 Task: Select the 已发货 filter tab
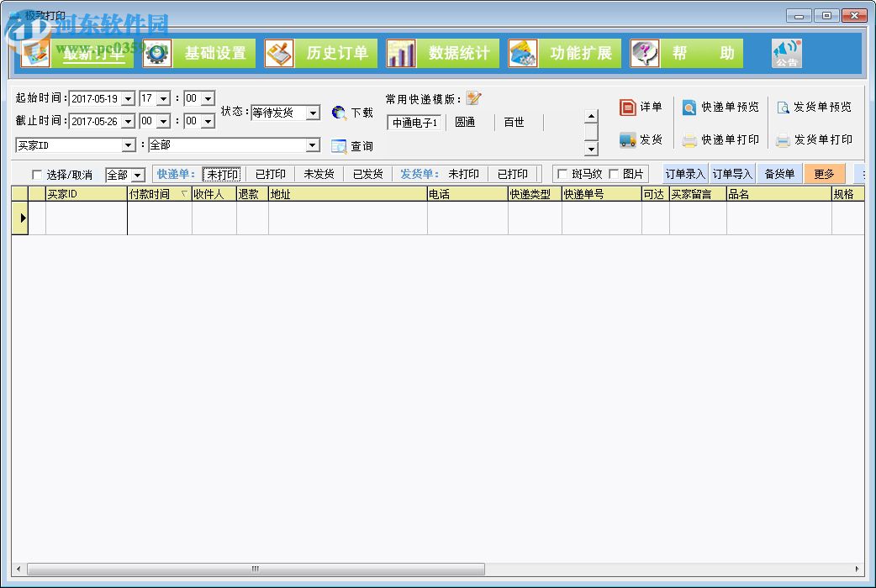click(367, 174)
